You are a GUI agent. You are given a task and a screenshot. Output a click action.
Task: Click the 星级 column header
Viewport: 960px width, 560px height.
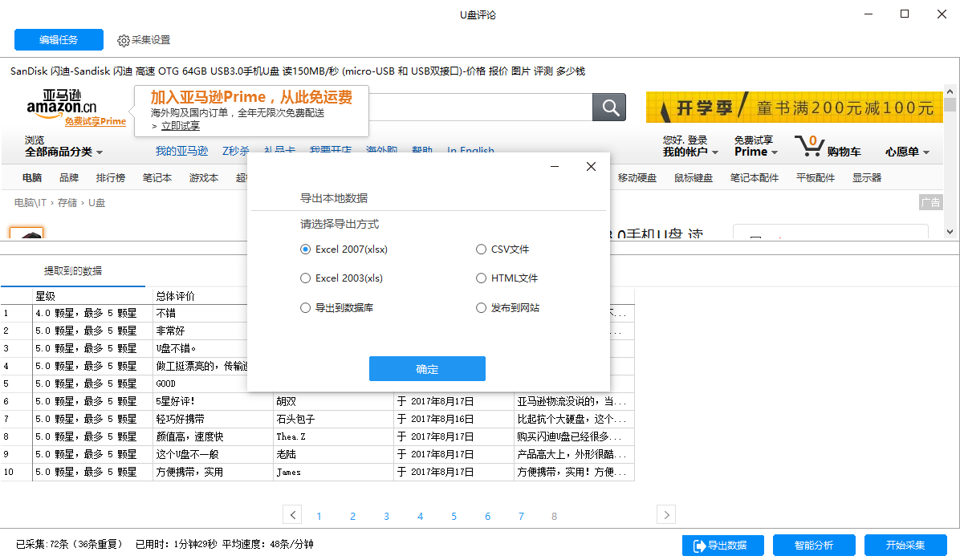coord(92,296)
